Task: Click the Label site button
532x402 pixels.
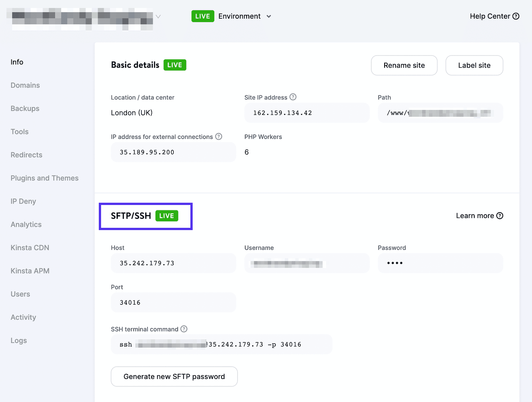Action: (474, 65)
